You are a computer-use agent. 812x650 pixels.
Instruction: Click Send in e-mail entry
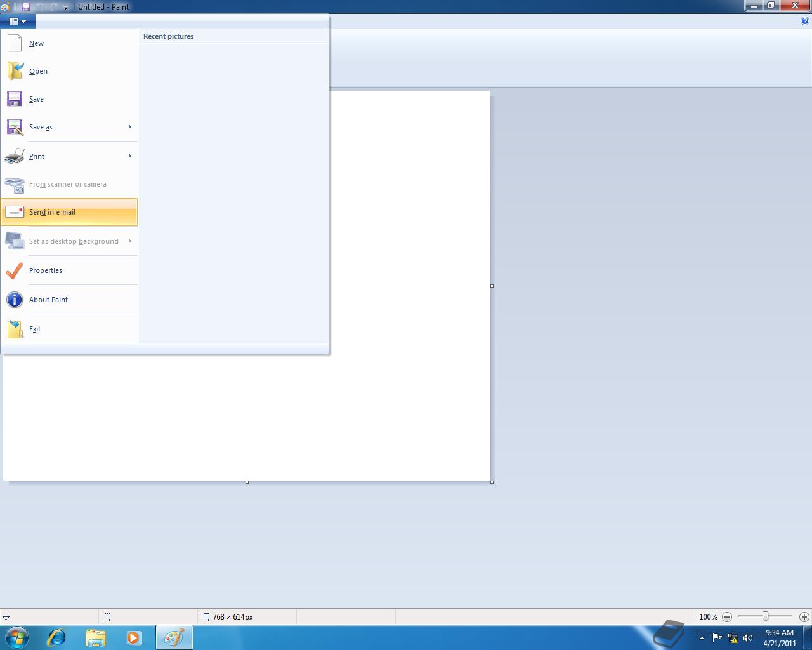coord(69,212)
